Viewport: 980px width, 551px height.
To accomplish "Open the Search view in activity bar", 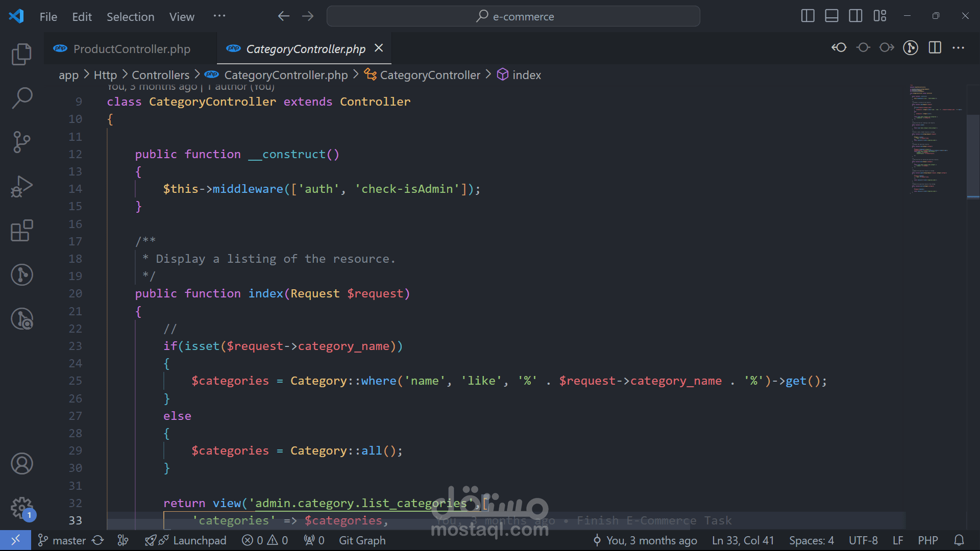I will coord(21,98).
